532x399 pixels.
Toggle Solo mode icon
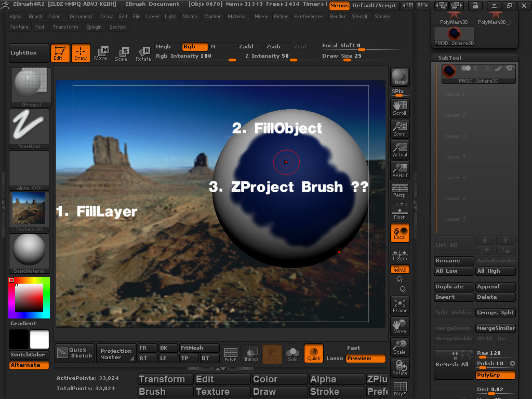pos(292,354)
